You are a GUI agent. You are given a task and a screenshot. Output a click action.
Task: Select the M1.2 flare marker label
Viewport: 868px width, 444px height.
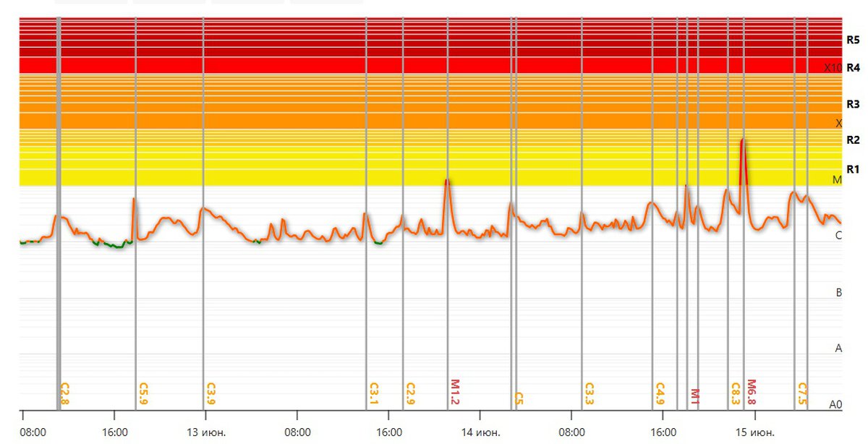pos(455,392)
